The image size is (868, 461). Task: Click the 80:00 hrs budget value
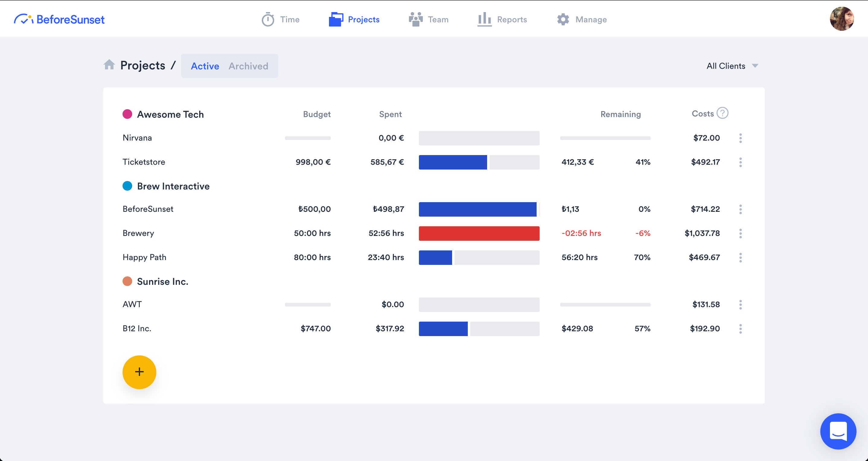[x=312, y=257]
